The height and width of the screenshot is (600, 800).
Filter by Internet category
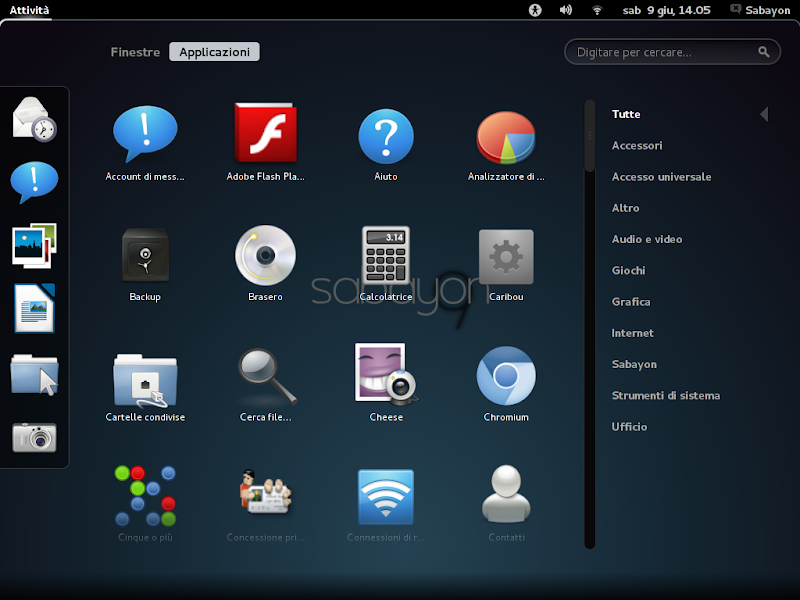pos(633,333)
